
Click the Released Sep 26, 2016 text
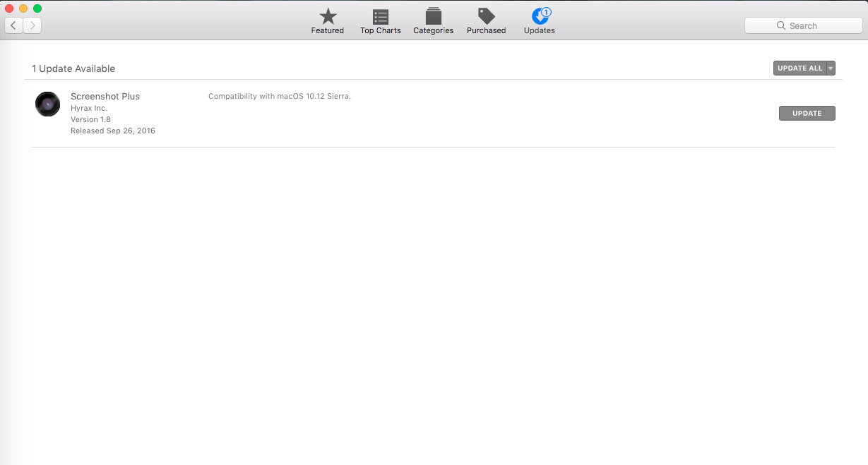pos(113,131)
